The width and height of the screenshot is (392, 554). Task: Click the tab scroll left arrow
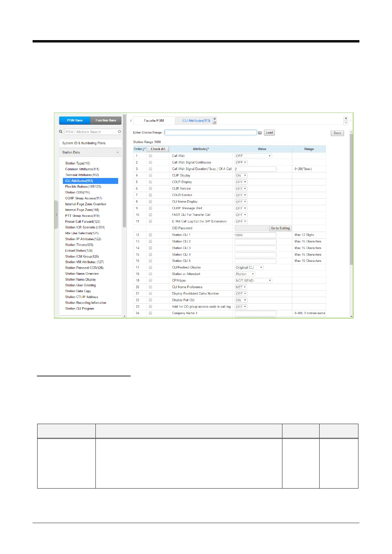click(x=131, y=120)
